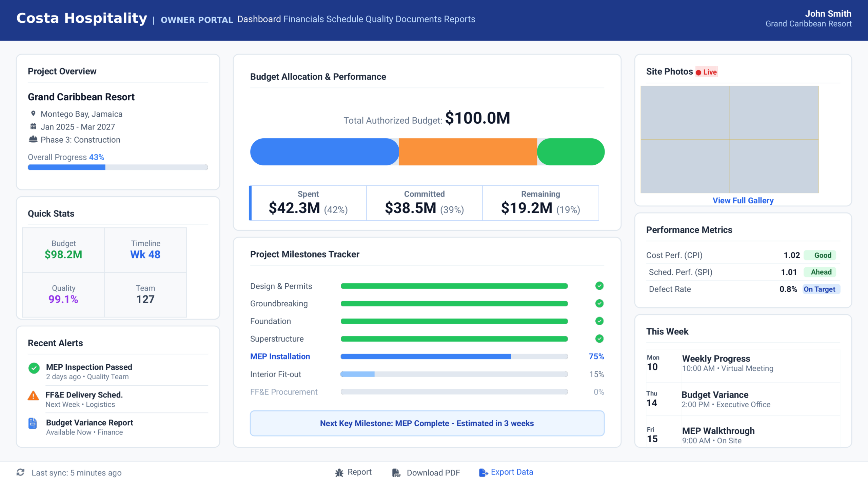Screen dimensions: 868x488
Task: Go to the Schedule nav item
Action: [345, 19]
